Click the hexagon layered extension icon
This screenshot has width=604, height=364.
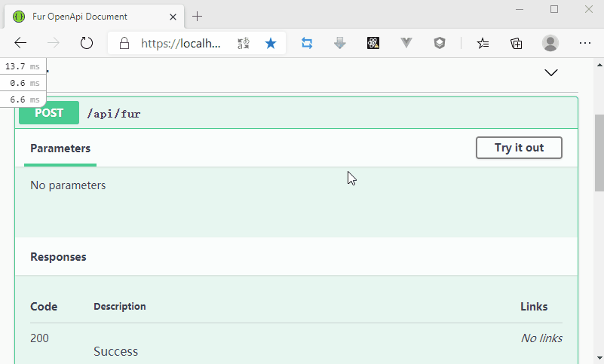440,44
